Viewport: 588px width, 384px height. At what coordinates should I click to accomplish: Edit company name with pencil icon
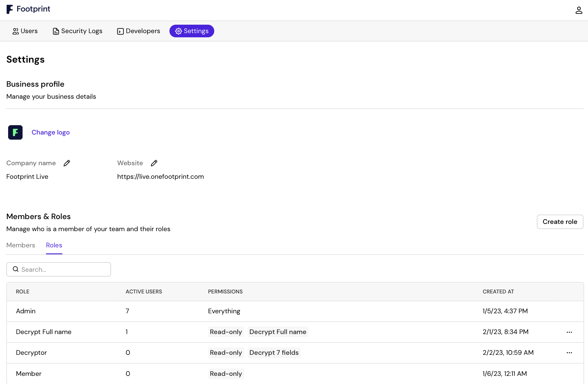click(x=67, y=163)
